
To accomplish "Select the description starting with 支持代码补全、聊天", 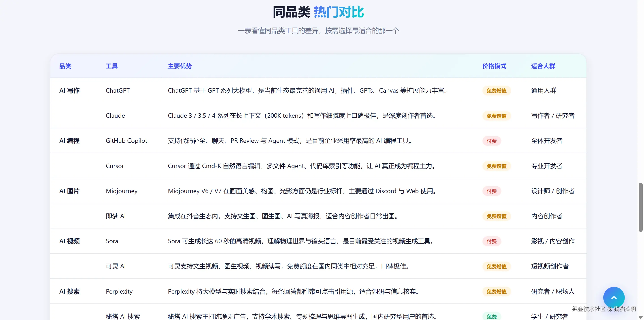I will (x=290, y=141).
